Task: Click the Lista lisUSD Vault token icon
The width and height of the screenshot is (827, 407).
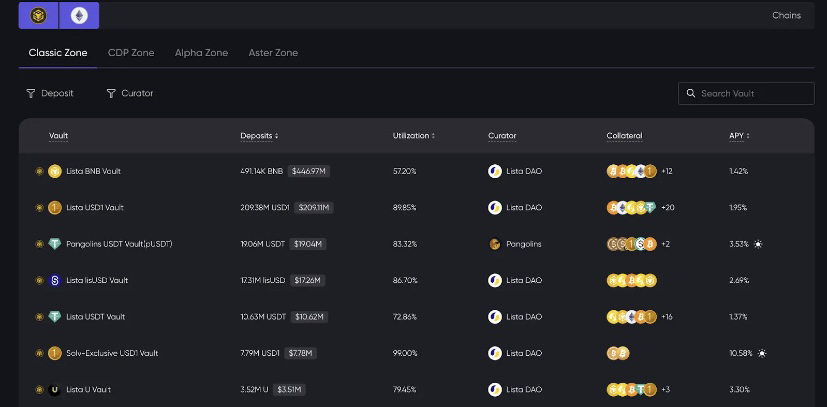Action: coord(55,281)
